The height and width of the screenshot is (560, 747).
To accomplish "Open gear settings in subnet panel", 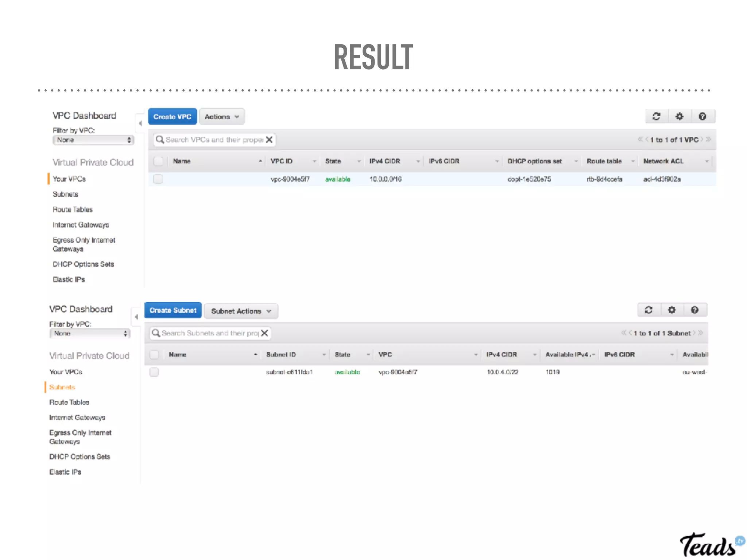I will click(x=671, y=310).
